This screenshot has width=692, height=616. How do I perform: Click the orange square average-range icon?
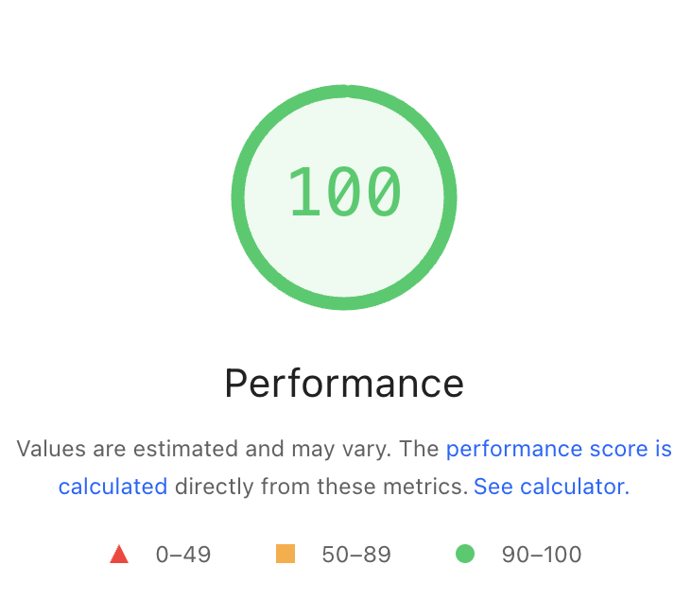pyautogui.click(x=285, y=554)
